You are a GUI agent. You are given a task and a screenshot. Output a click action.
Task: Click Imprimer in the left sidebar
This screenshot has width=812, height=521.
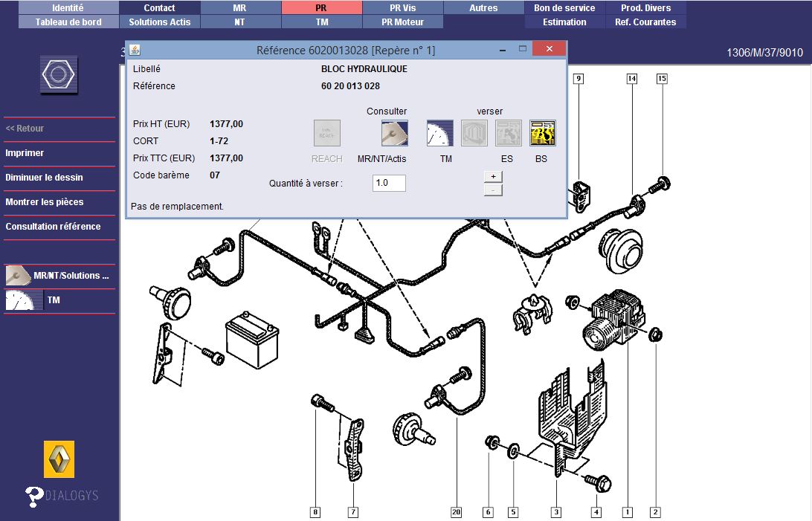[x=25, y=153]
